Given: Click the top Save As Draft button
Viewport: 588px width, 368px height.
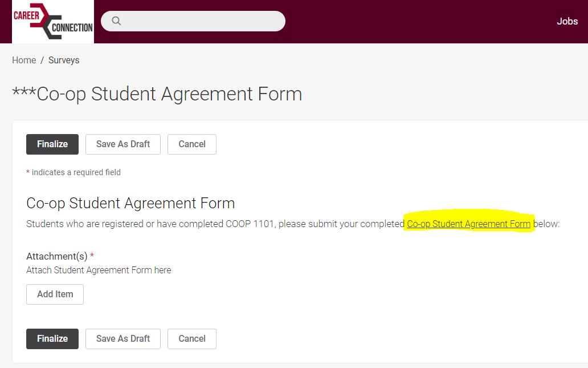Looking at the screenshot, I should [123, 144].
